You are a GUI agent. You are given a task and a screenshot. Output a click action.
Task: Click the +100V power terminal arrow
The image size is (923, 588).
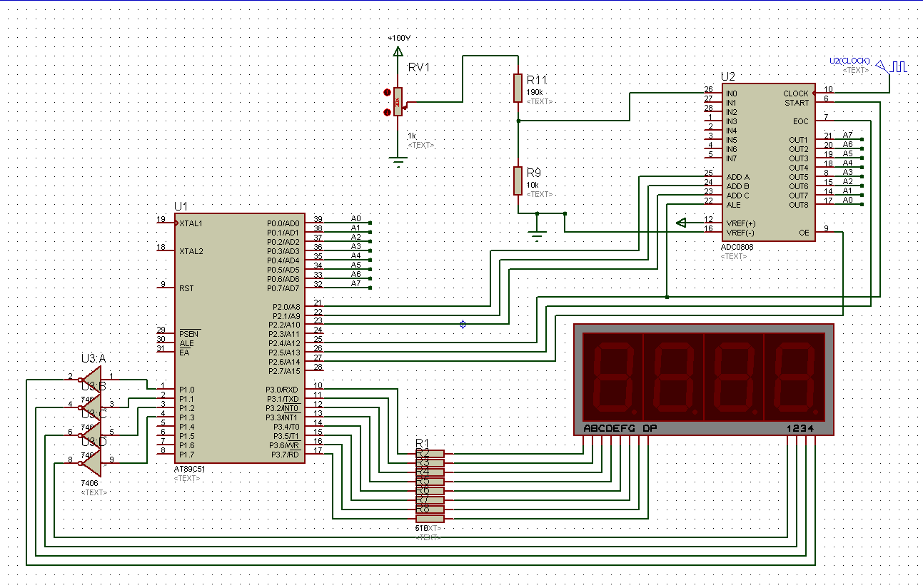point(398,51)
